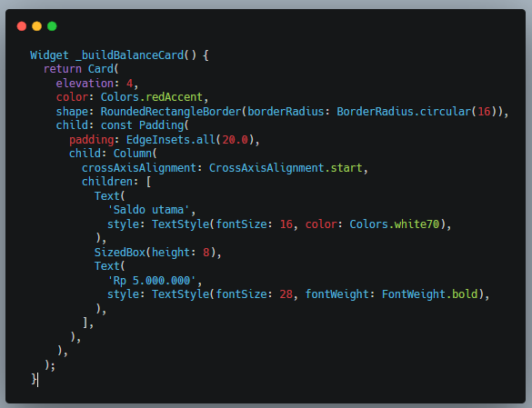The image size is (532, 408).
Task: Click the ');' line near bottom
Action: click(x=50, y=365)
